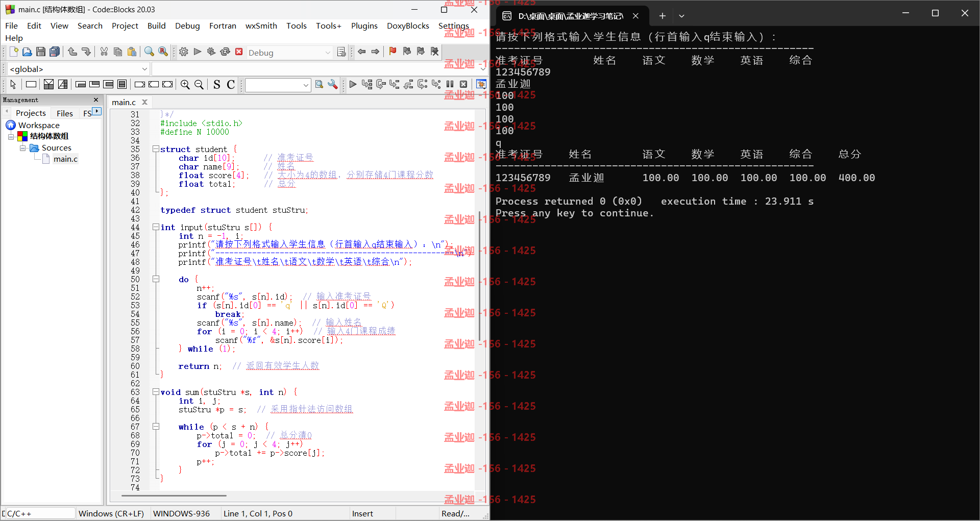The image size is (980, 521).
Task: Toggle bookmark with red flag icon
Action: click(x=393, y=52)
